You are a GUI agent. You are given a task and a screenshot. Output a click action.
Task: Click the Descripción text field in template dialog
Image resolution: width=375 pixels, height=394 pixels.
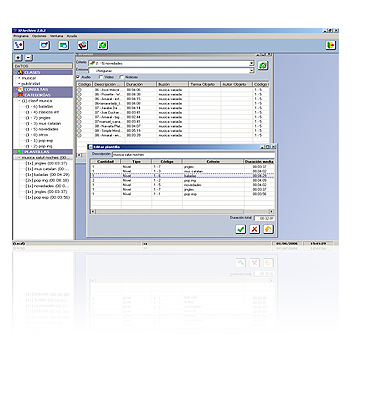coord(193,155)
